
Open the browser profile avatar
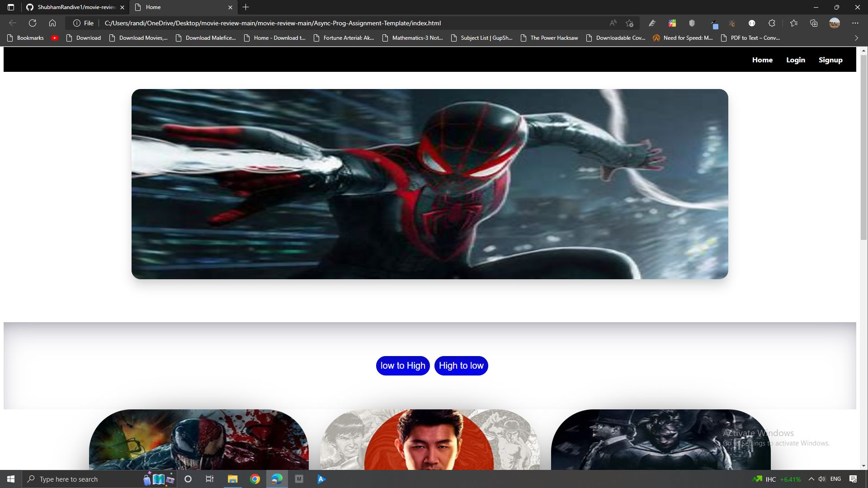click(x=835, y=23)
